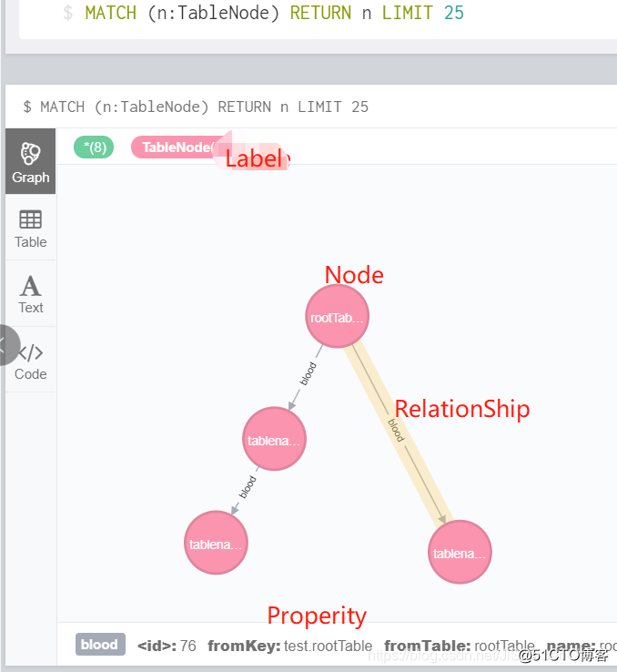The height and width of the screenshot is (672, 617).
Task: Click the bottom-left tablena... node
Action: pyautogui.click(x=216, y=543)
